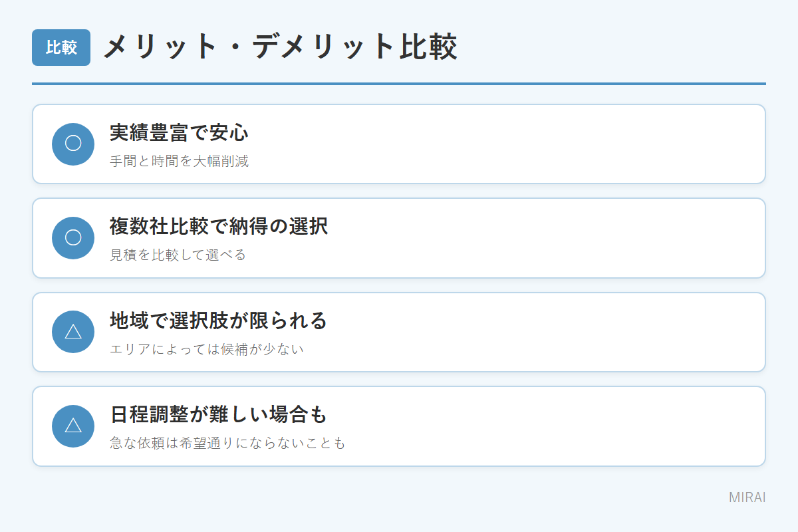Click the circle icon beside 複数社比較で納得の選択
Screen dimensions: 798x532
73,238
